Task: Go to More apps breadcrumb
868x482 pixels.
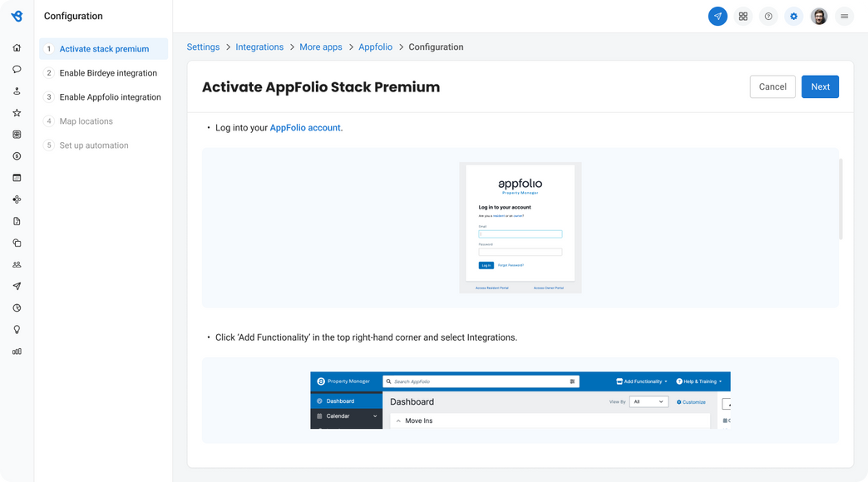Action: coord(321,47)
